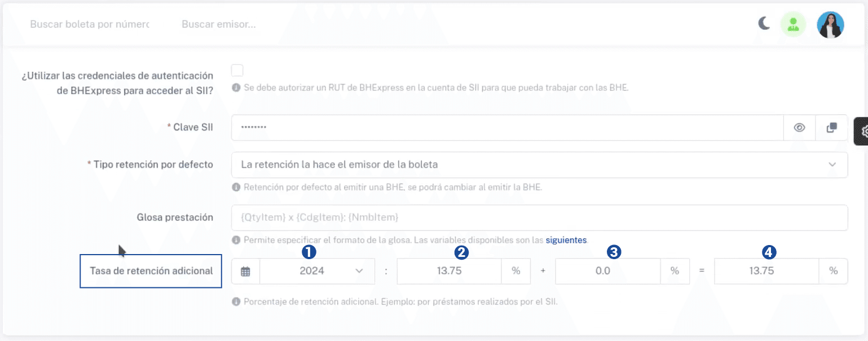Copy the Clave SII value
This screenshot has width=868, height=341.
pos(831,128)
